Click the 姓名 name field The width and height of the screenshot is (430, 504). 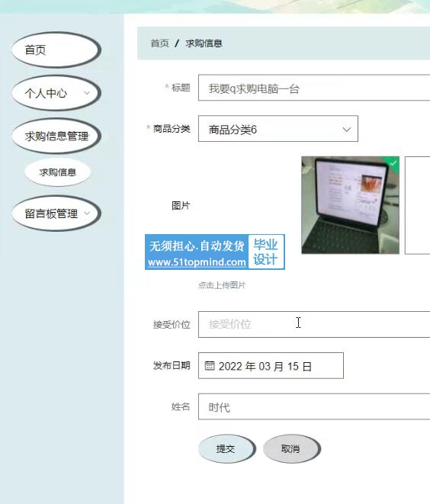point(314,406)
